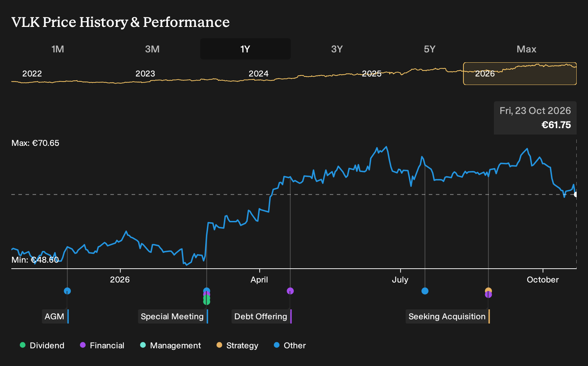Click the VLK Price History & Performance heading
The height and width of the screenshot is (366, 588).
[x=121, y=22]
